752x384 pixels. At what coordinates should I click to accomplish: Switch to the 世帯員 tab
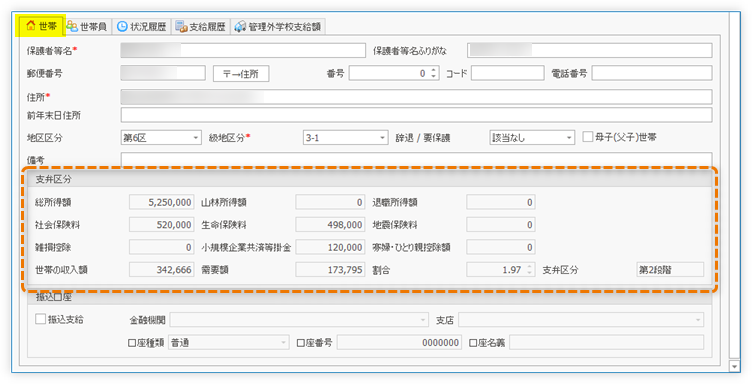click(x=87, y=26)
